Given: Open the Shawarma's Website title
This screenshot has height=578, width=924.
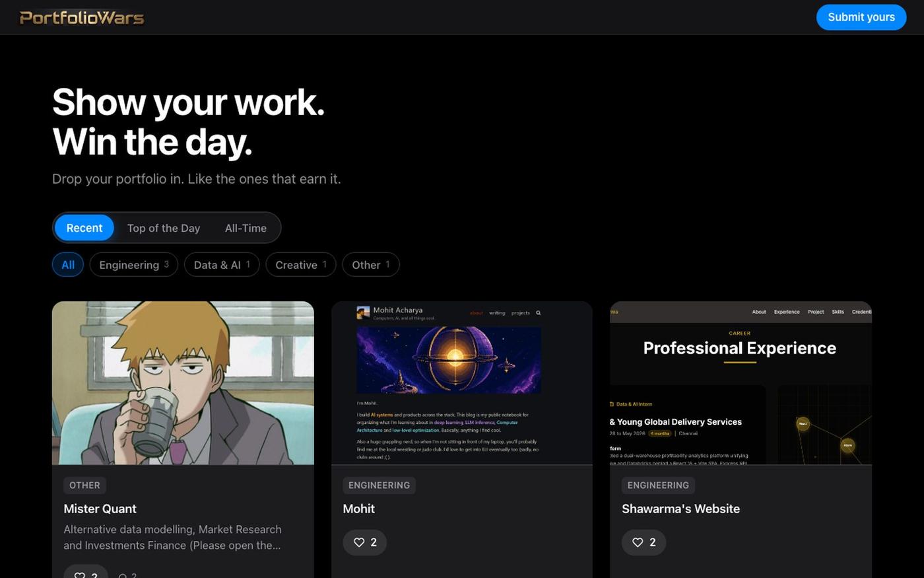Looking at the screenshot, I should point(680,509).
